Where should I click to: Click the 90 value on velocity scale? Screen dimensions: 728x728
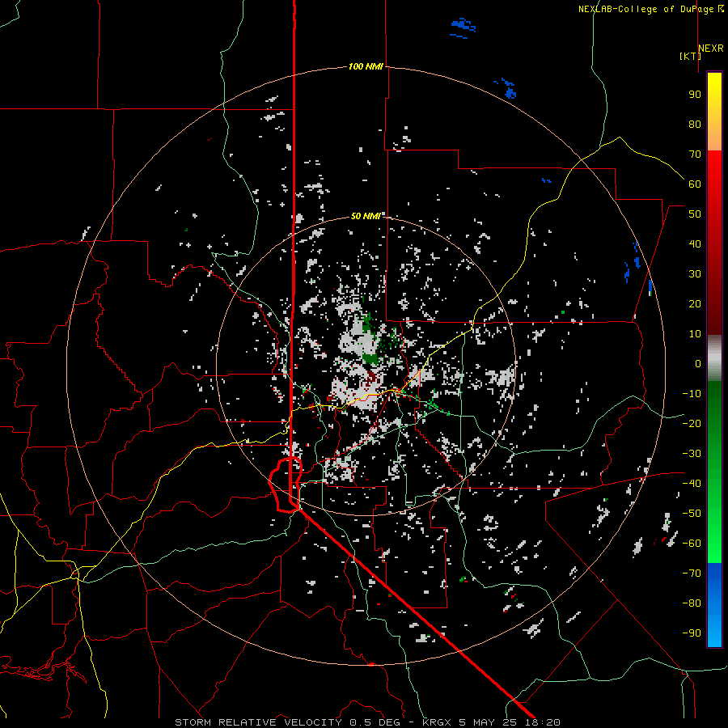pos(695,95)
